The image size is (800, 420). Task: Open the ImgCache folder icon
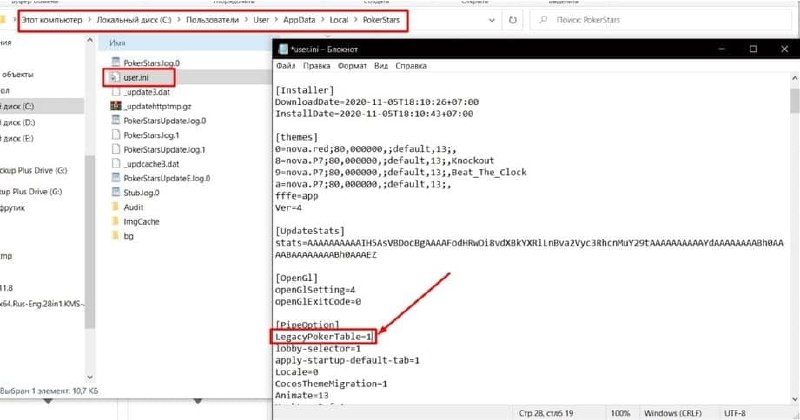click(x=115, y=221)
